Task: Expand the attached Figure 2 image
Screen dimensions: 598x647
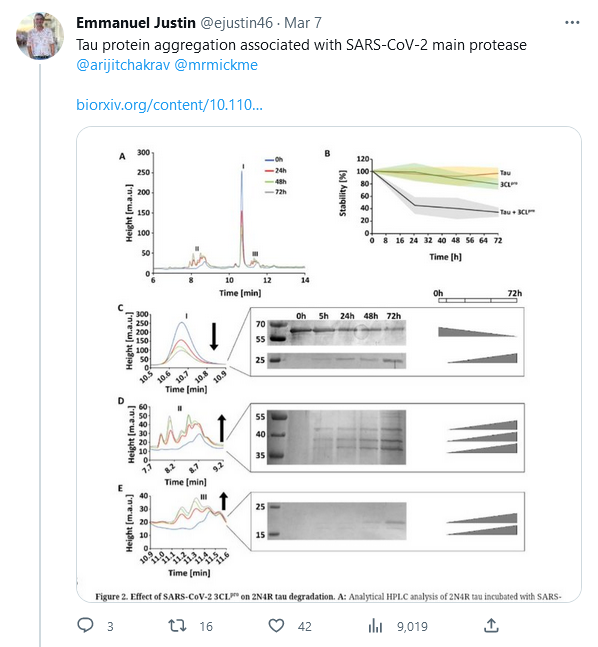Action: [x=329, y=364]
